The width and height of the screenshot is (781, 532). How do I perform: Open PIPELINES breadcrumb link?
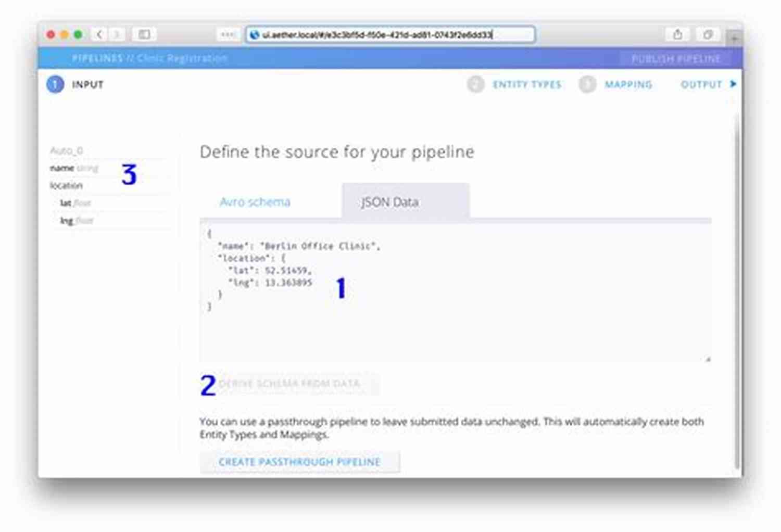click(x=97, y=58)
